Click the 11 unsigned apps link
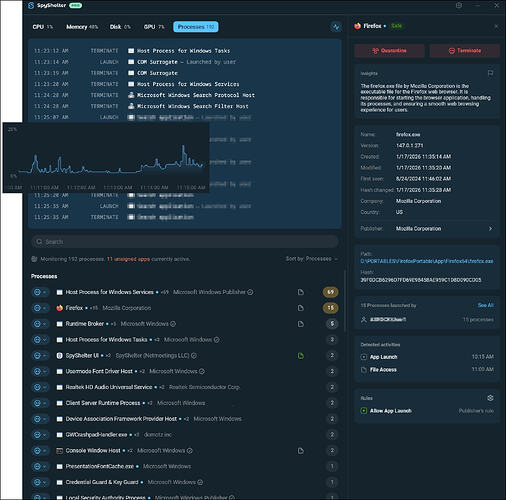 click(x=128, y=259)
